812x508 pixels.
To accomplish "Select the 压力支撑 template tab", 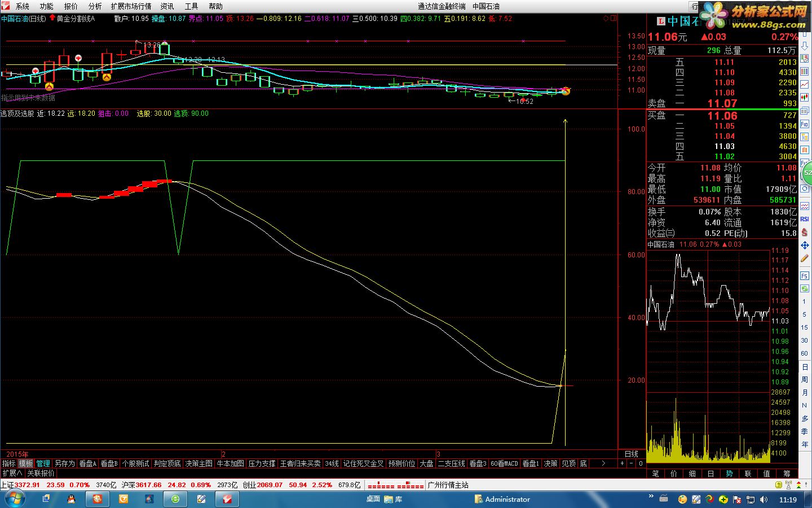I will point(262,463).
